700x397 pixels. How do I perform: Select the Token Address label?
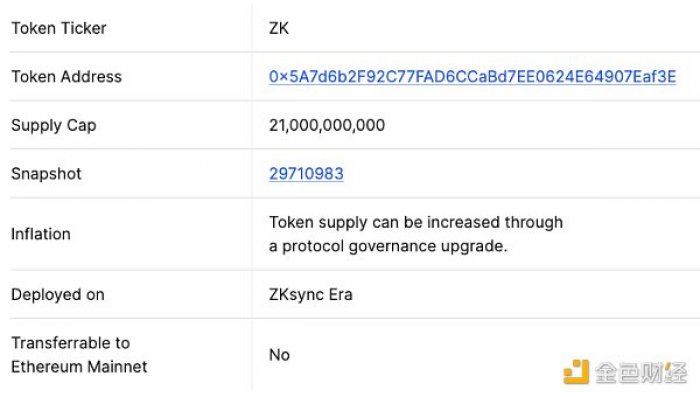pos(66,77)
